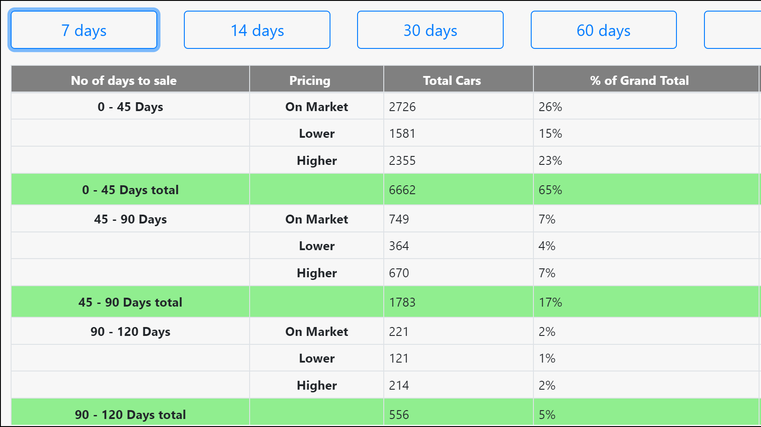Click the green '0 - 45 Days total' row
The width and height of the screenshot is (761, 427).
pyautogui.click(x=130, y=189)
